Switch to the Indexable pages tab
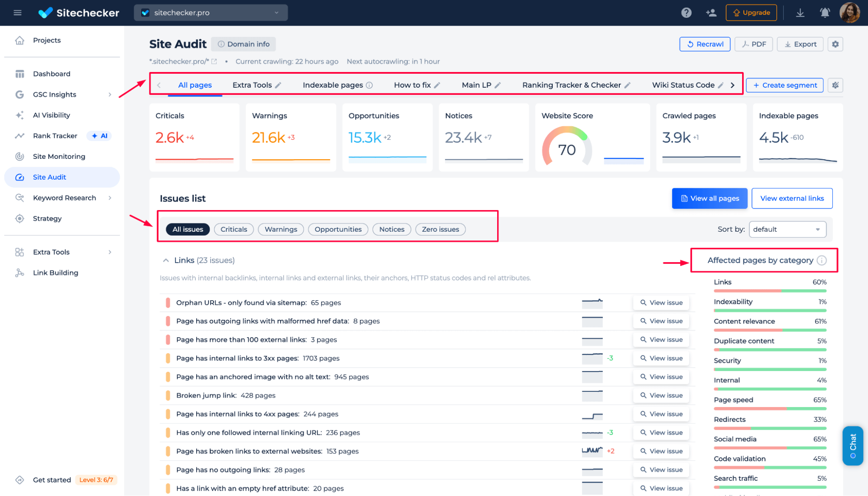The image size is (868, 496). pyautogui.click(x=333, y=85)
